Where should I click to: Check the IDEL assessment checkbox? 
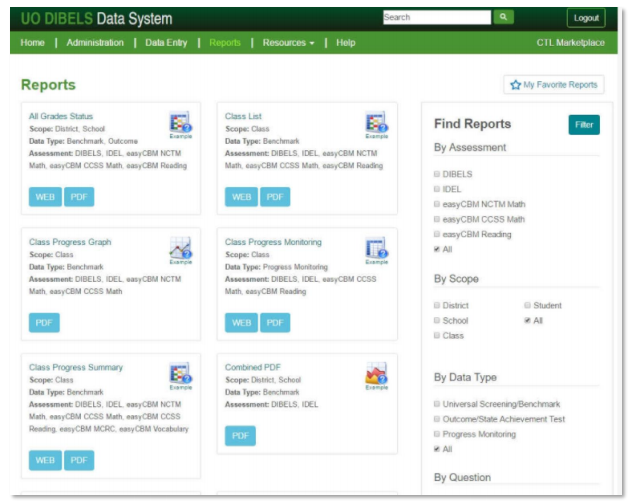click(437, 189)
